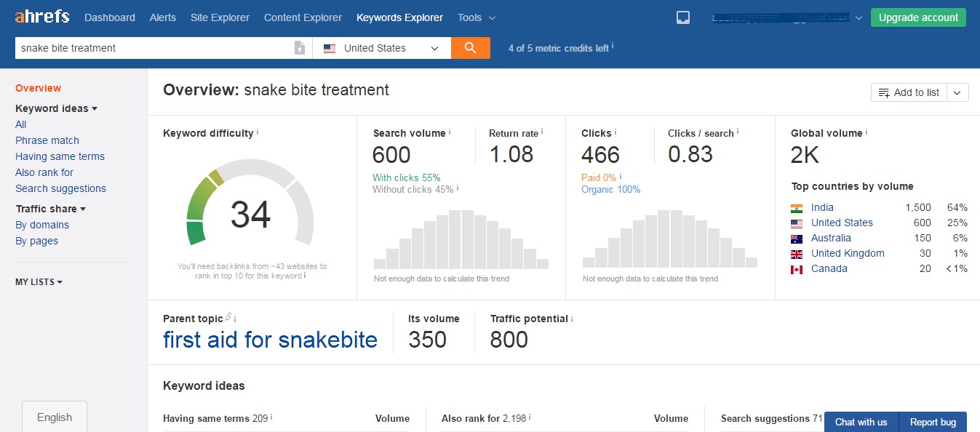Click the info icon after the backlinks estimate text
Viewport: 980px width, 432px height.
(x=305, y=276)
